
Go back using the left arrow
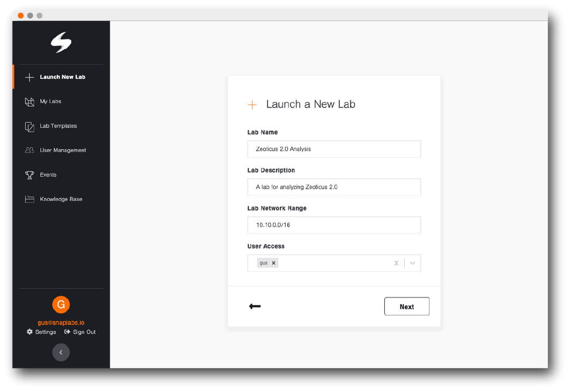pos(255,306)
